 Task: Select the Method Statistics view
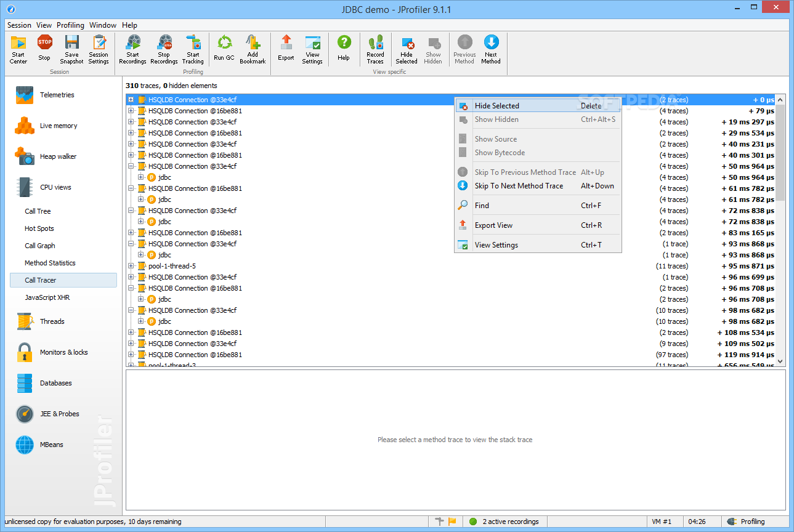50,263
